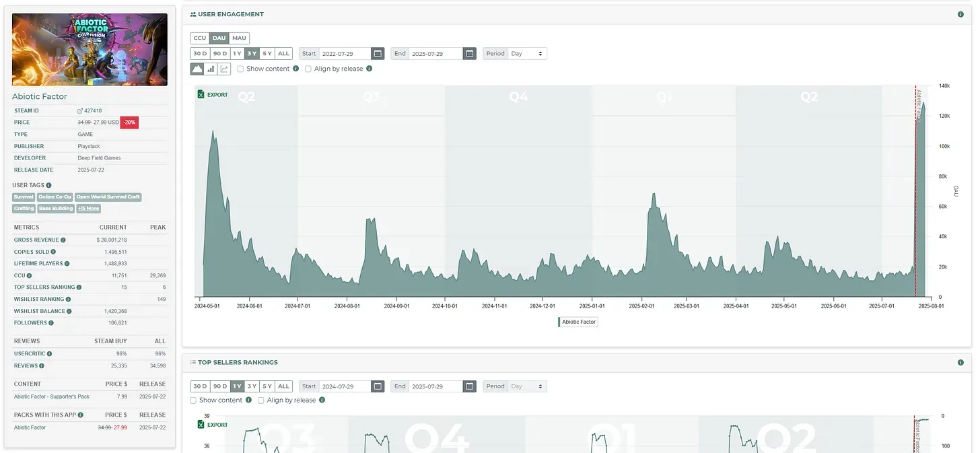Switch User Engagement to bar chart view
980x453 pixels.
point(211,69)
